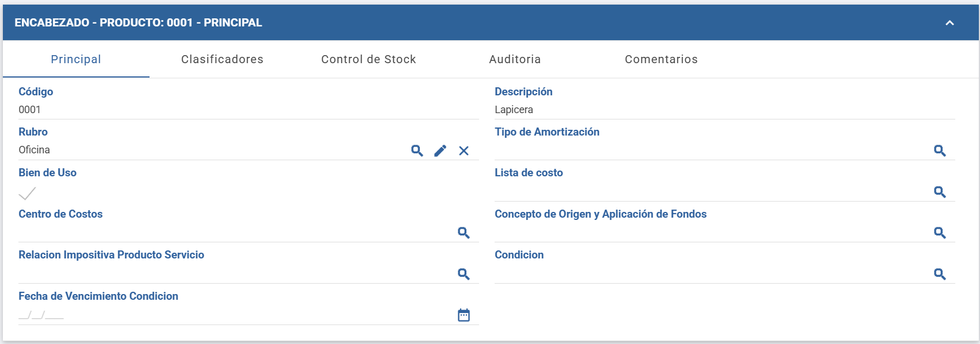
Task: Switch to the Clasificadores tab
Action: (x=222, y=59)
